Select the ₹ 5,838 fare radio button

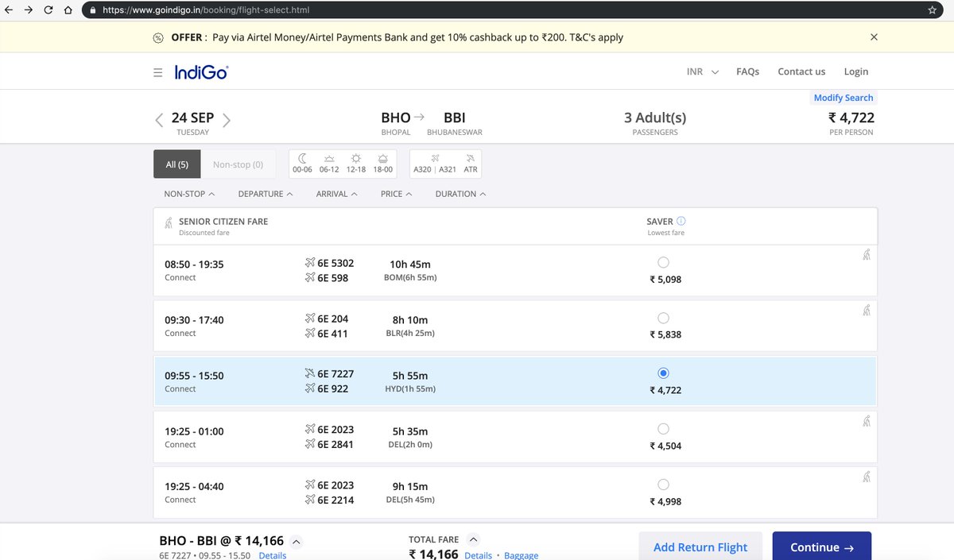click(664, 318)
